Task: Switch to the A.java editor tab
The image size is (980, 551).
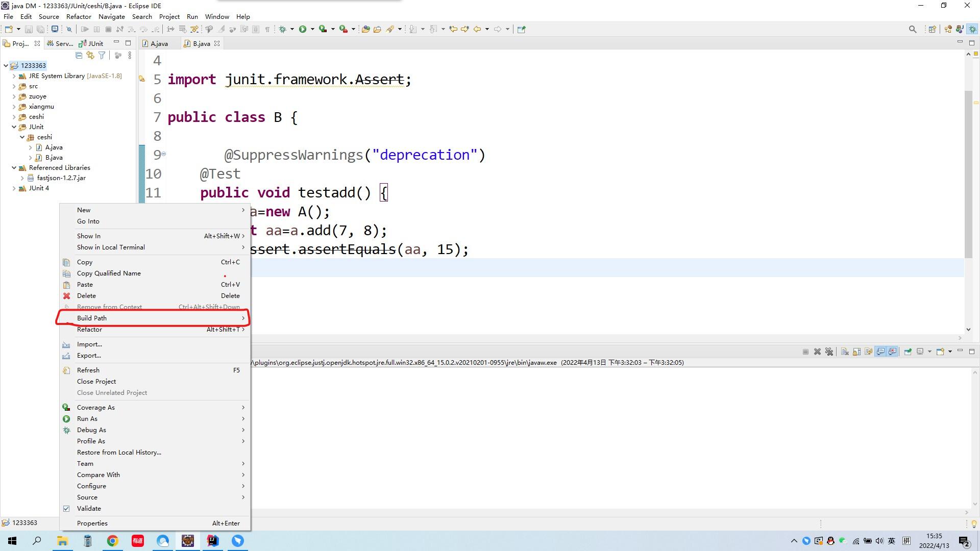Action: coord(159,43)
